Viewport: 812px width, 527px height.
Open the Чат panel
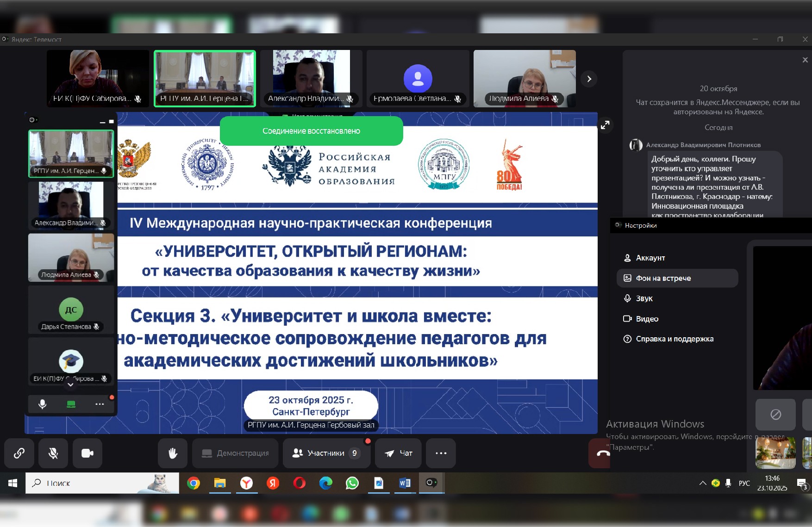398,453
